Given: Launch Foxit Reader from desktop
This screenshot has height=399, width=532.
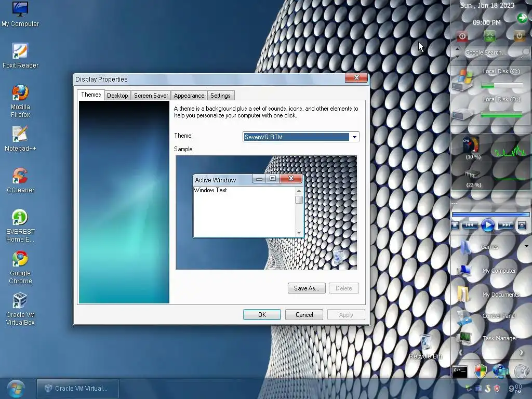Looking at the screenshot, I should click(20, 56).
